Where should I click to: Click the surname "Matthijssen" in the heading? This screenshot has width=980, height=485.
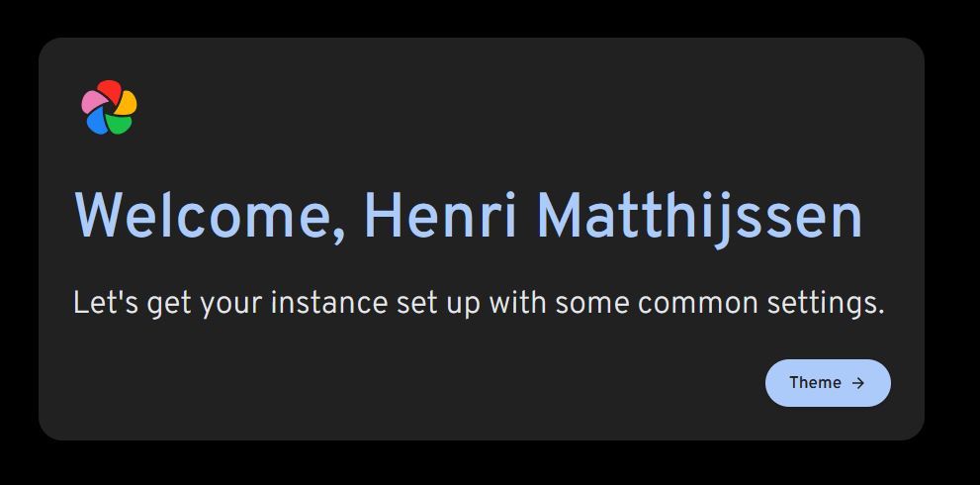coord(699,216)
